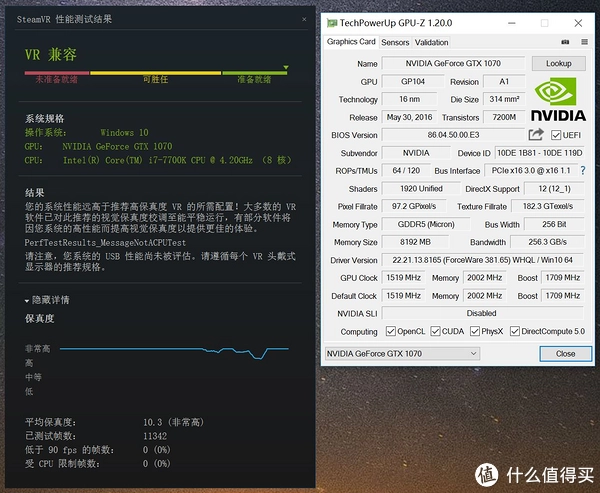Open the GPU-Z hamburger menu icon
Viewport: 600px width, 493px height.
point(584,42)
